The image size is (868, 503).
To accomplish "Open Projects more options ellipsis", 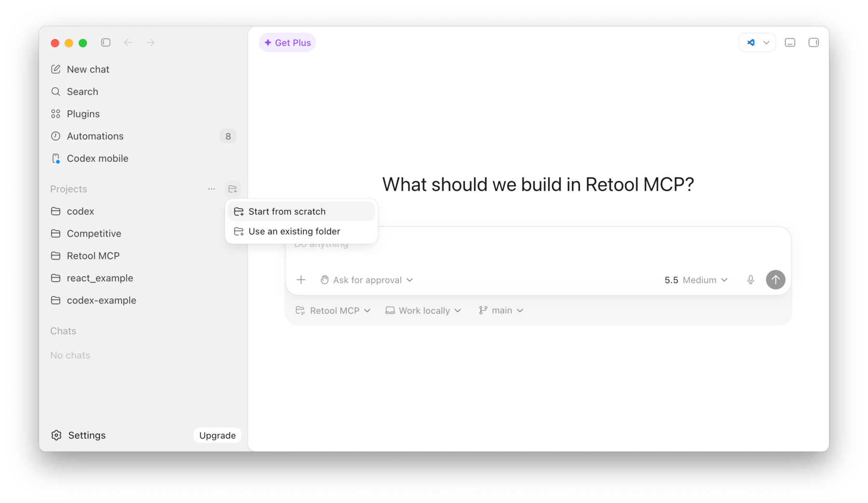I will [x=211, y=189].
